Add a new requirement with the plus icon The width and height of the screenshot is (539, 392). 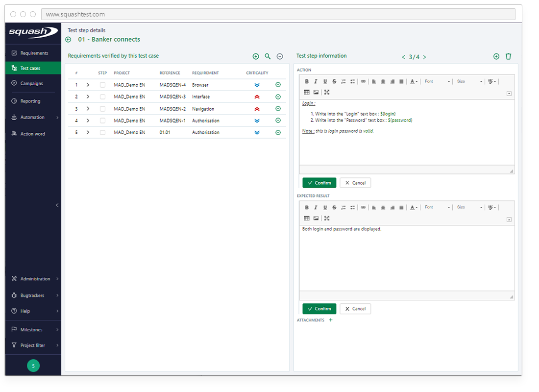256,56
